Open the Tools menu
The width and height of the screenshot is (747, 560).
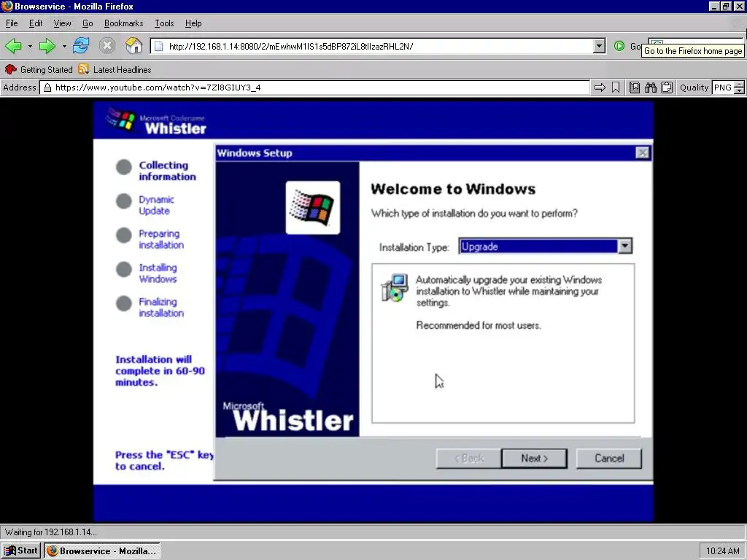pyautogui.click(x=164, y=23)
